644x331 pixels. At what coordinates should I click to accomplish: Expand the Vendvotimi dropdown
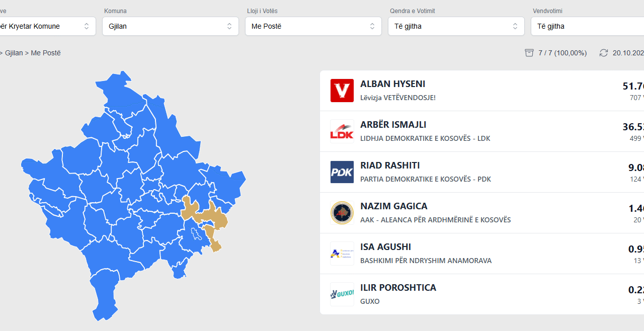click(587, 26)
